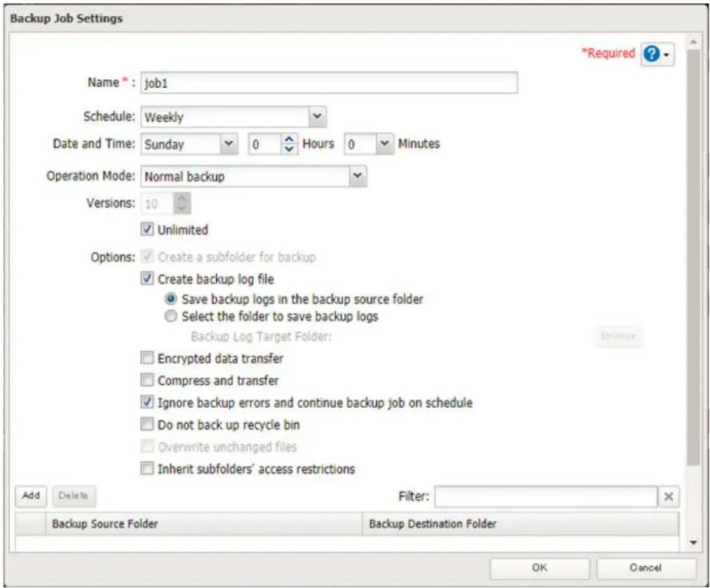Enable Encrypted data transfer

click(147, 358)
